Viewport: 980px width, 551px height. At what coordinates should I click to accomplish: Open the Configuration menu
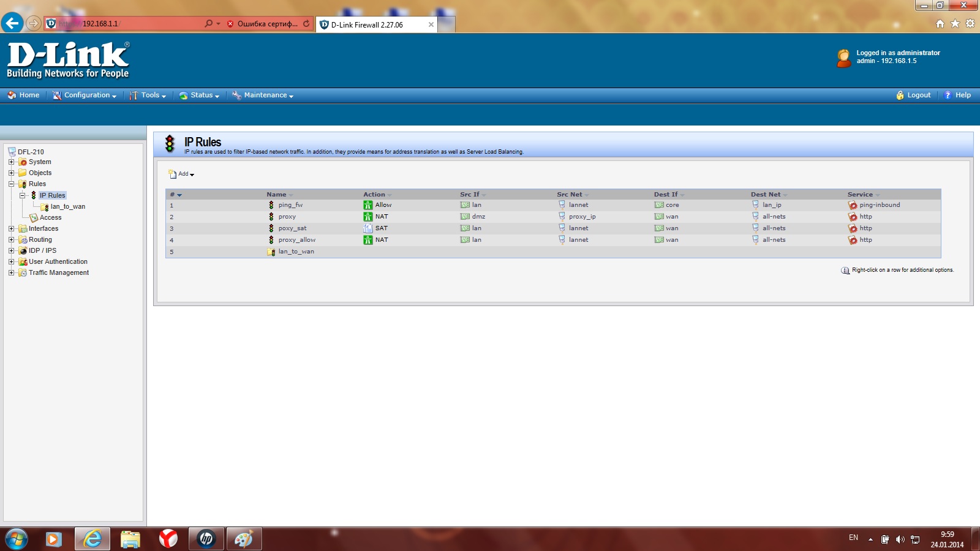point(85,95)
